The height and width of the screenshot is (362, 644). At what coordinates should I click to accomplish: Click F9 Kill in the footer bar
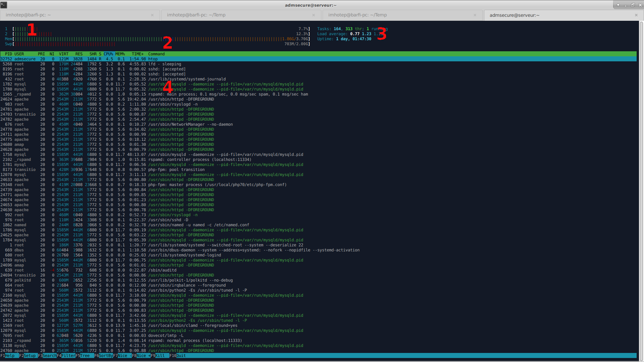pos(160,356)
